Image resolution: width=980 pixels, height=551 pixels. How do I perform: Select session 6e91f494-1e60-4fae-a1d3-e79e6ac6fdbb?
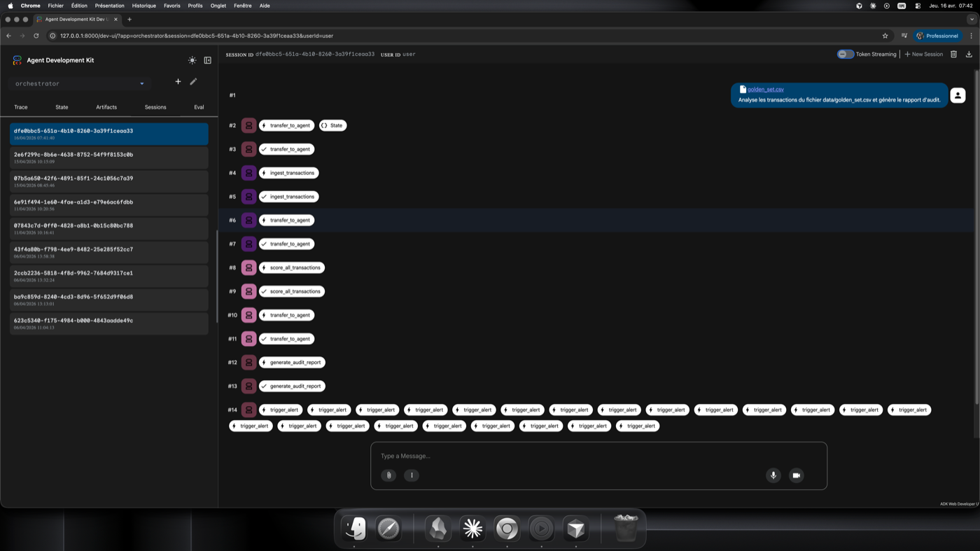point(109,205)
